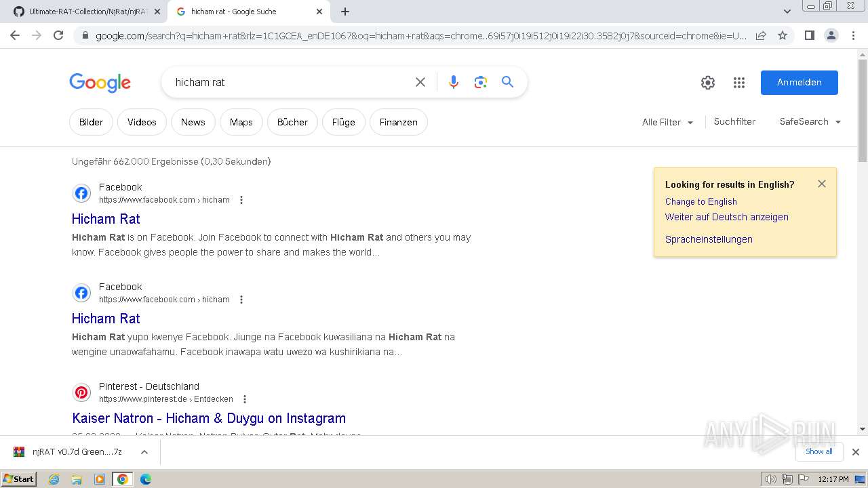Click 'Weiter auf Deutsch anzeigen' link
The width and height of the screenshot is (868, 488).
tap(727, 217)
